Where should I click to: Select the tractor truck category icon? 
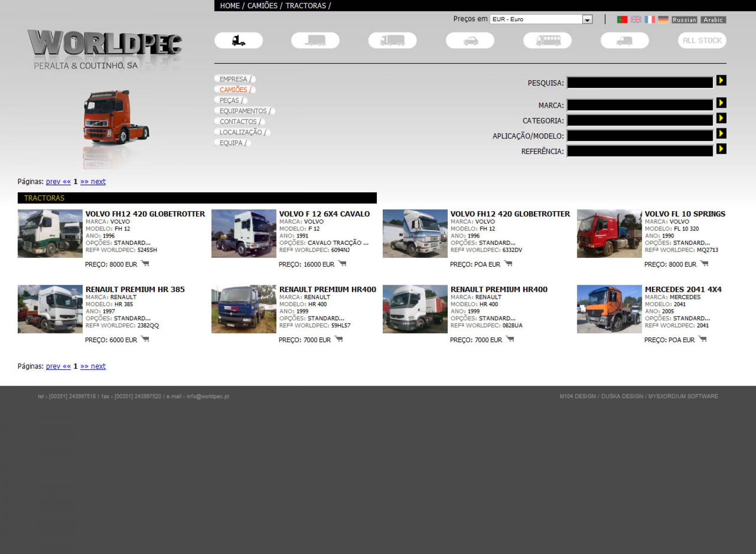point(238,41)
